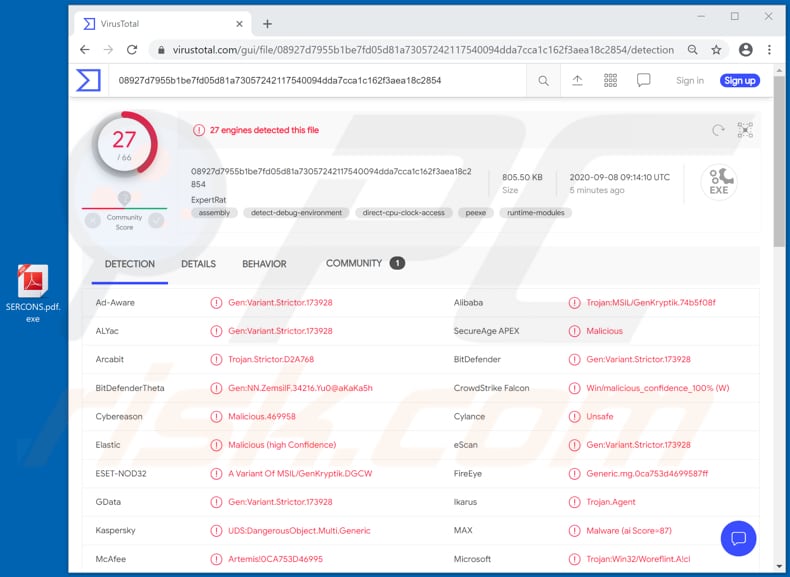Click the browser address bar URL
Viewport: 790px width, 577px height.
pyautogui.click(x=423, y=50)
